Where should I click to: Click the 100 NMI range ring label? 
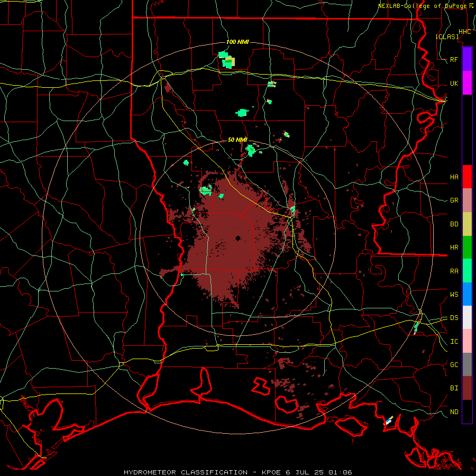[x=237, y=42]
